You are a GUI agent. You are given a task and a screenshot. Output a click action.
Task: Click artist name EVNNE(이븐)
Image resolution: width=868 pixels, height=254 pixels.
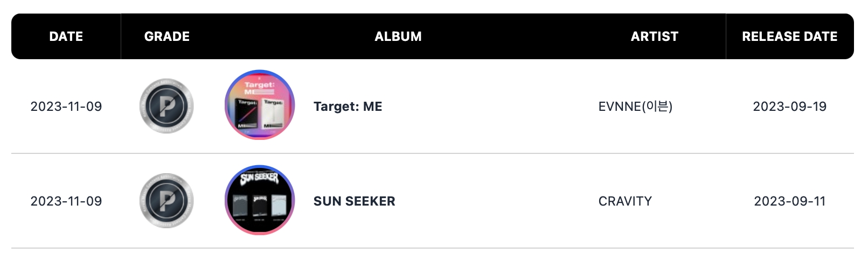click(x=635, y=107)
